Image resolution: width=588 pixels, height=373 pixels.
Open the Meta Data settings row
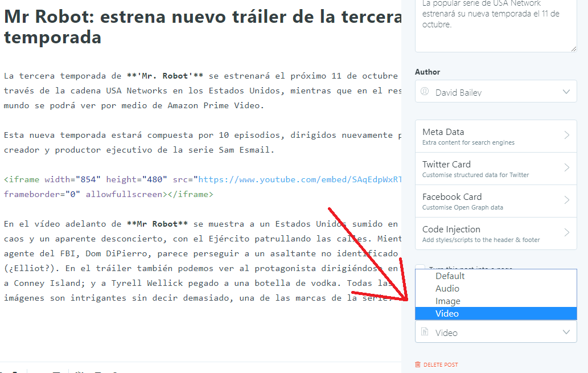coord(496,136)
